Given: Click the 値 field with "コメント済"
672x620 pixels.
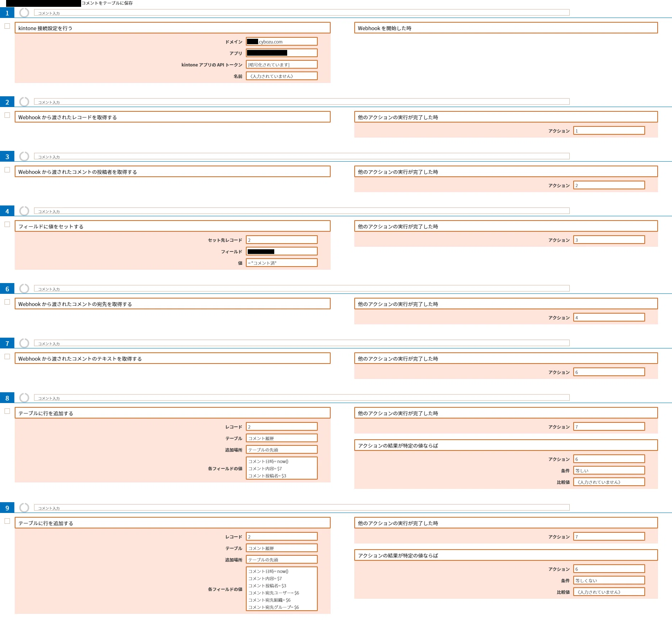Looking at the screenshot, I should point(282,263).
